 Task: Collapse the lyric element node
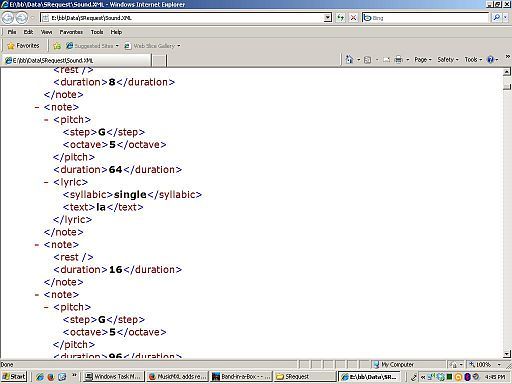click(46, 182)
